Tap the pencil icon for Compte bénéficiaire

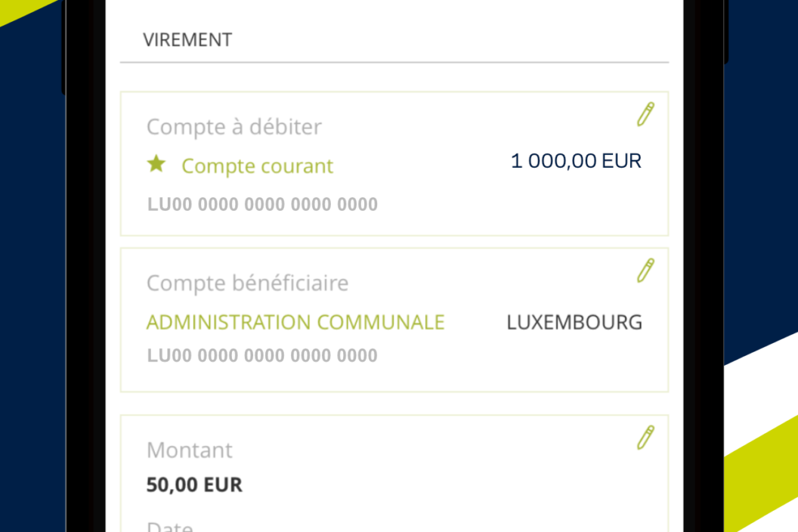(645, 270)
